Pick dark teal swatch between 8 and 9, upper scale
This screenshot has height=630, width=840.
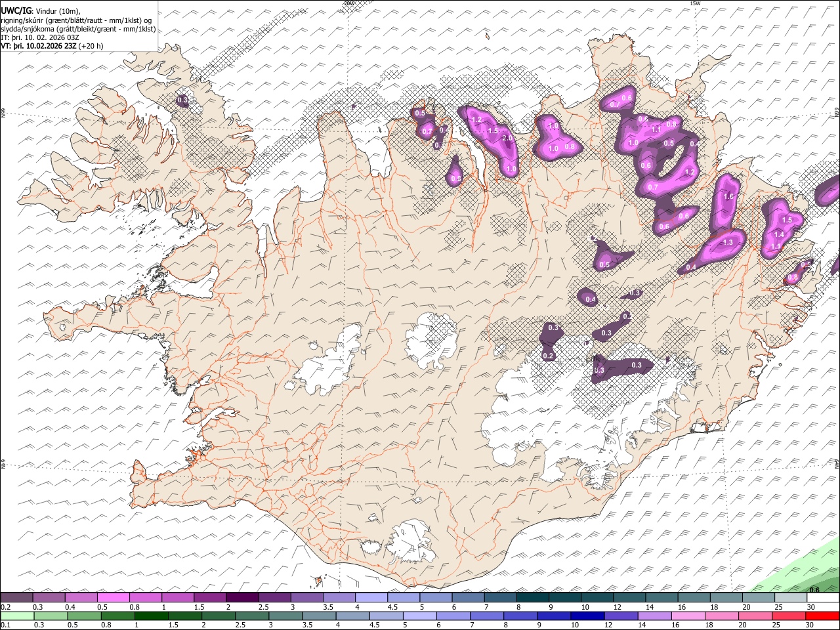pyautogui.click(x=532, y=598)
